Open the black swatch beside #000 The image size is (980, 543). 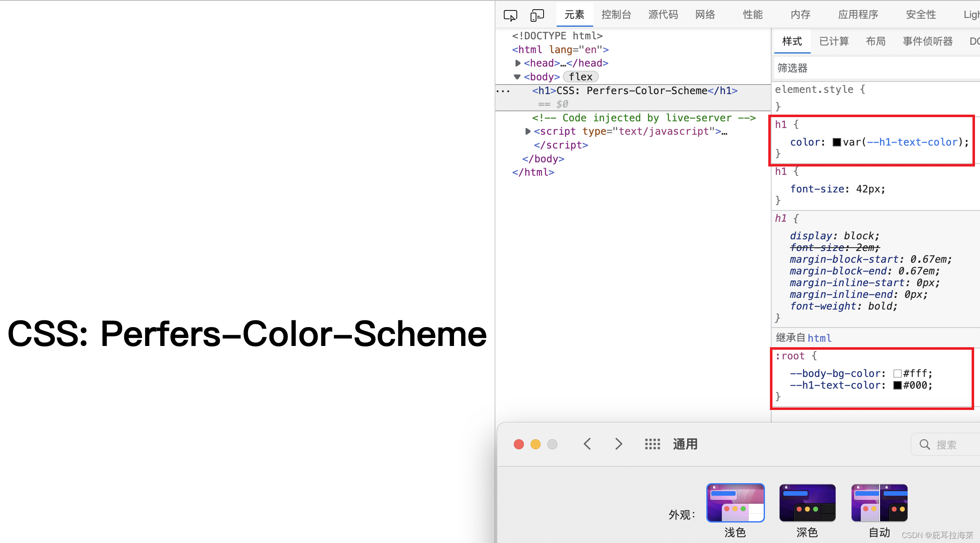click(x=897, y=385)
